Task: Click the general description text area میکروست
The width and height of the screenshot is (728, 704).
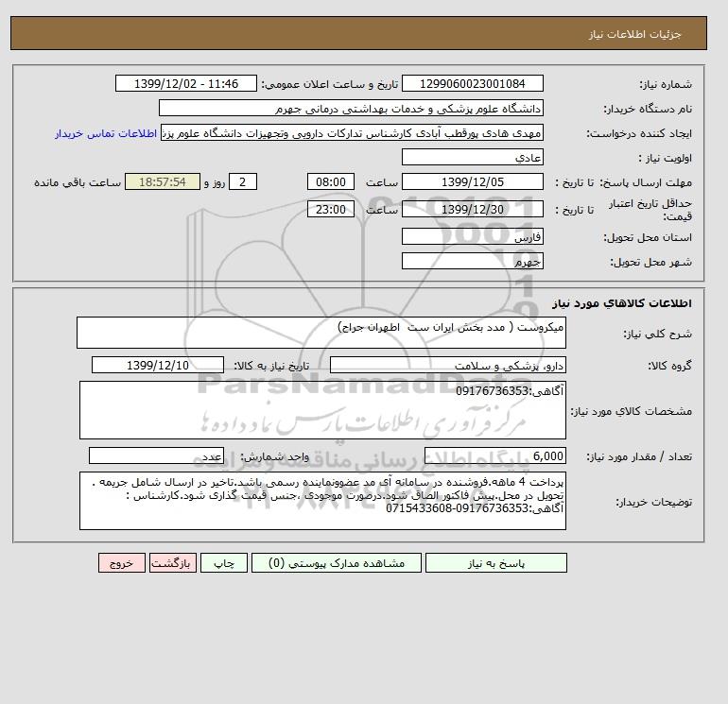Action: [x=321, y=333]
